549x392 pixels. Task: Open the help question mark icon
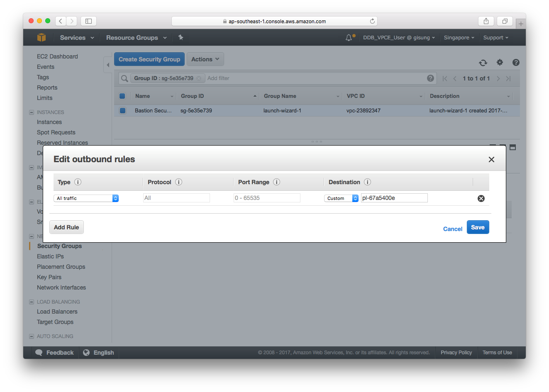(515, 62)
